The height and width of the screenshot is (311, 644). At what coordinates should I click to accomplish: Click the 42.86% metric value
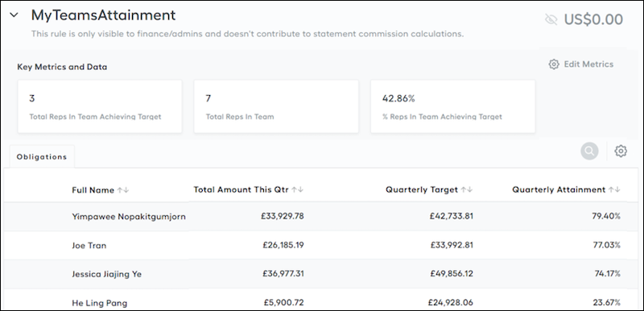[x=398, y=98]
